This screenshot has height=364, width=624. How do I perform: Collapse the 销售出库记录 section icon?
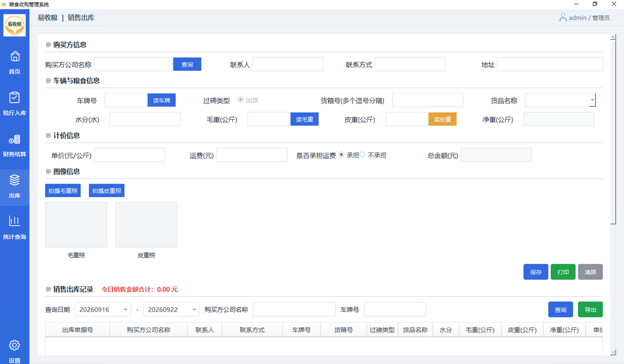click(48, 289)
